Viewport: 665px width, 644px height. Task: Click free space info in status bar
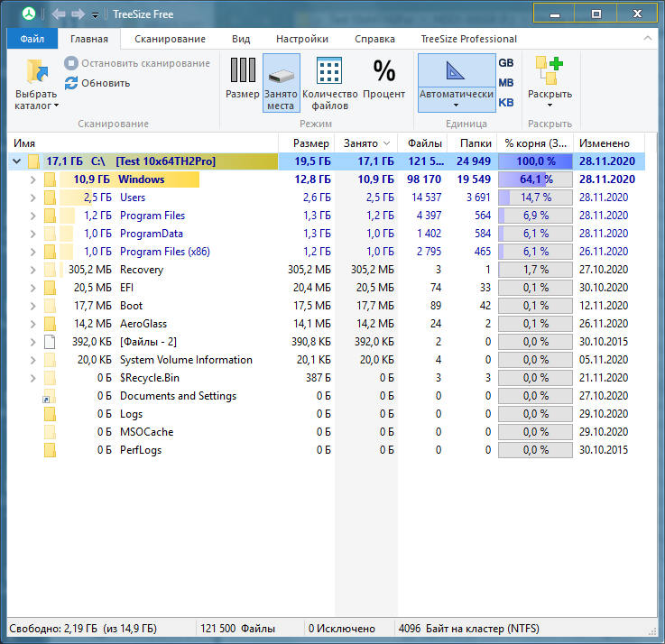point(83,629)
